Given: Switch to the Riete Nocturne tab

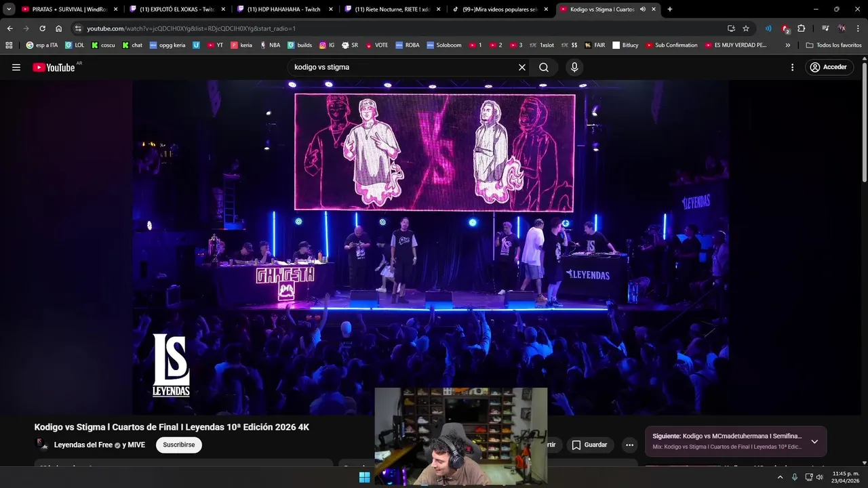Looking at the screenshot, I should 393,9.
